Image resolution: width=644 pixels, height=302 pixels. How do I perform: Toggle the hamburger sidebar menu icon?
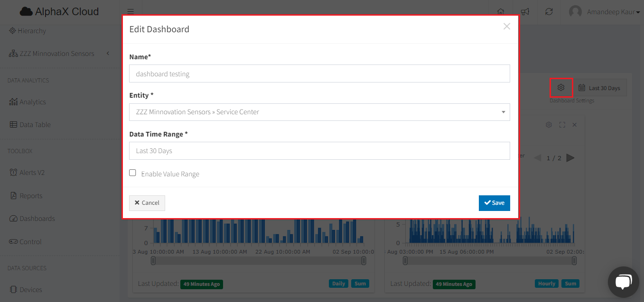(131, 12)
